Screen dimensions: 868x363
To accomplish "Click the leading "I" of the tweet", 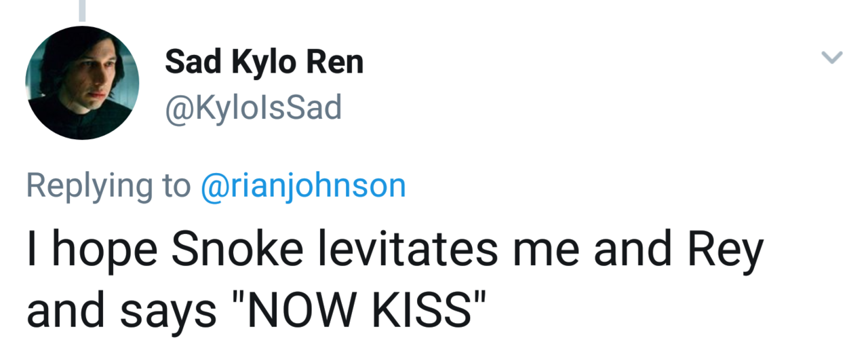I will (32, 251).
